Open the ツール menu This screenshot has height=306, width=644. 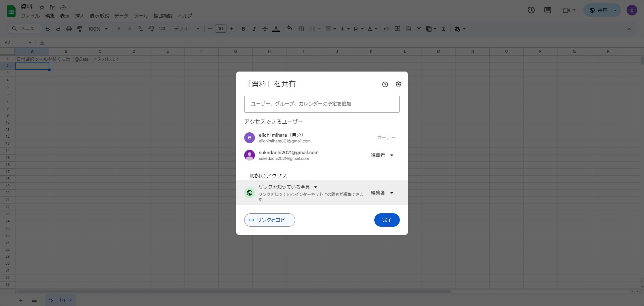pyautogui.click(x=141, y=16)
